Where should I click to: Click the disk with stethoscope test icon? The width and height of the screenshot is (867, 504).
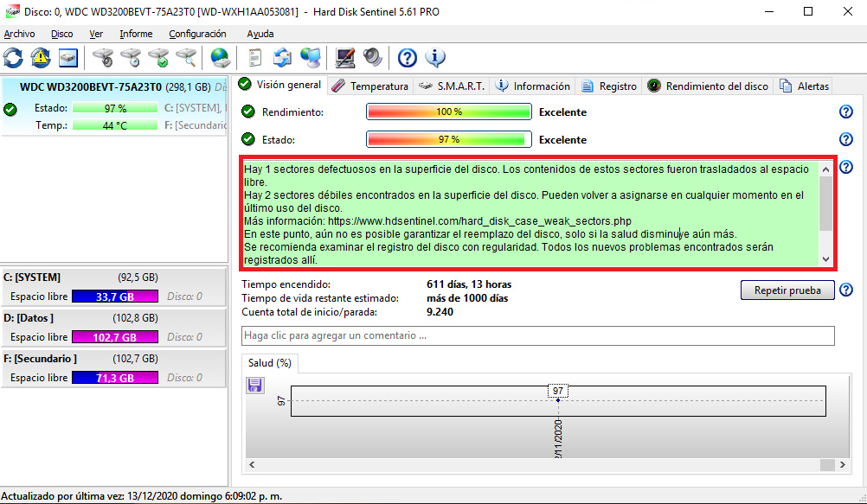103,57
